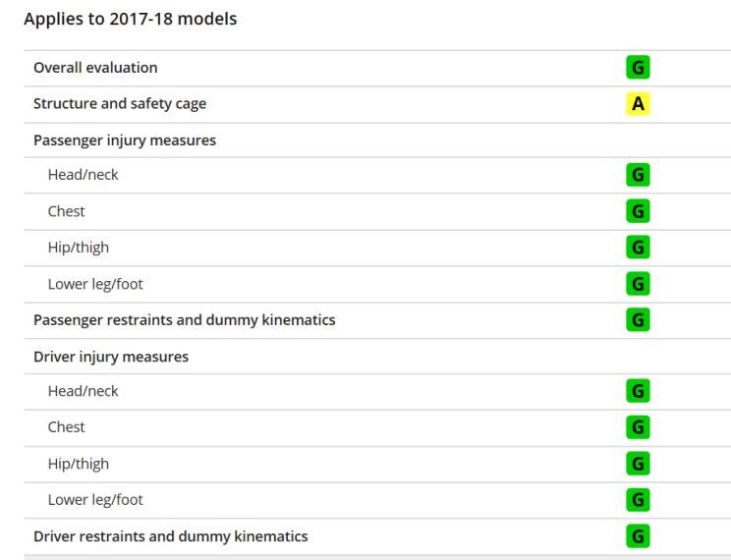
Task: Click driver Head/neck G rating icon
Action: click(638, 391)
